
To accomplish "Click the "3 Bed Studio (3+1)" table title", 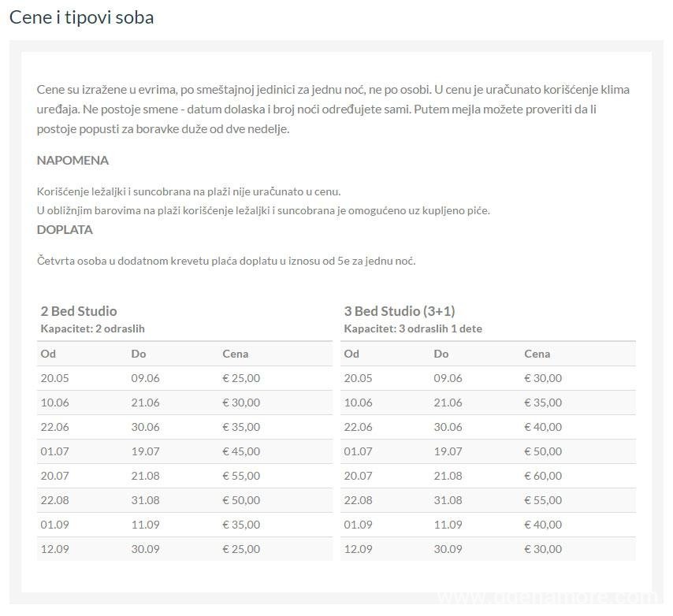I will pos(399,310).
